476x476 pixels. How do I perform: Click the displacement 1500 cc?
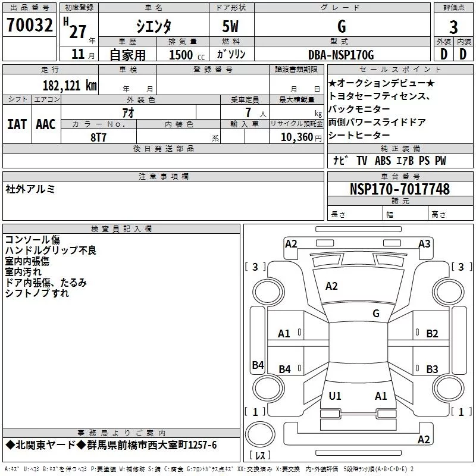(x=187, y=55)
